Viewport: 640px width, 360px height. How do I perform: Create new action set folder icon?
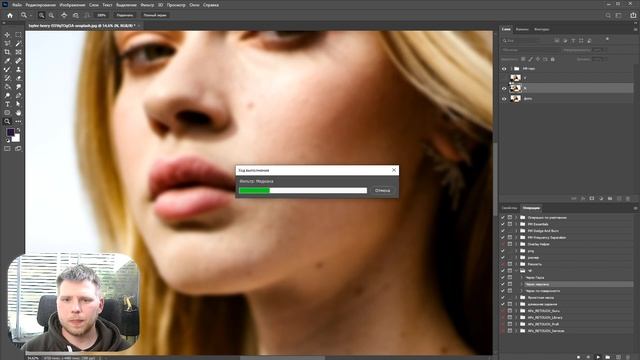point(608,357)
